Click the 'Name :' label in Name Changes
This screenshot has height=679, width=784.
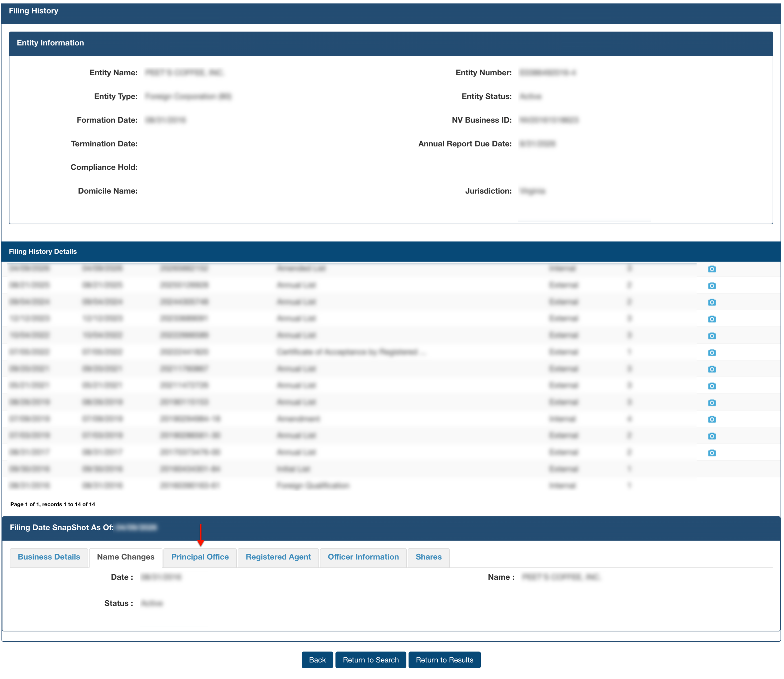[501, 577]
